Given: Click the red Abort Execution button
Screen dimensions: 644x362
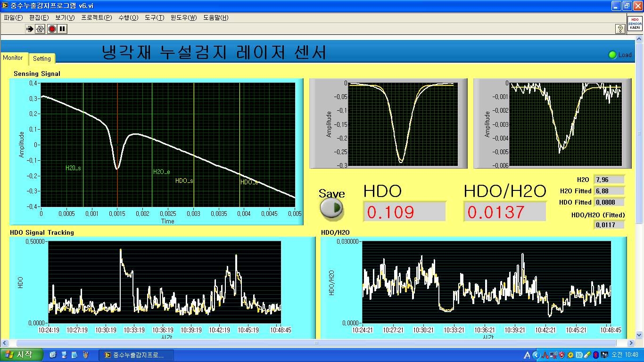Looking at the screenshot, I should coord(52,29).
